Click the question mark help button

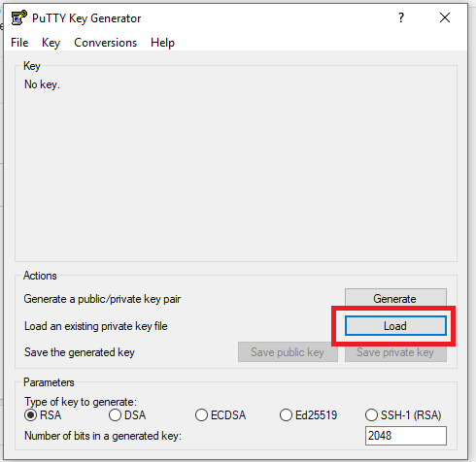point(401,17)
